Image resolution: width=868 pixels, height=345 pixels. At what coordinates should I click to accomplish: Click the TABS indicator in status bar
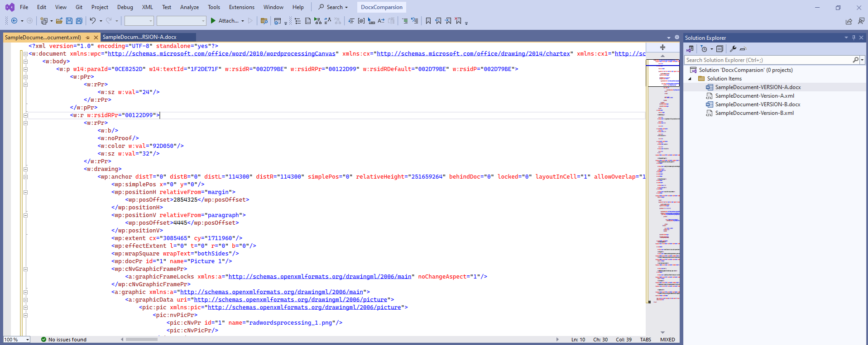coord(645,340)
